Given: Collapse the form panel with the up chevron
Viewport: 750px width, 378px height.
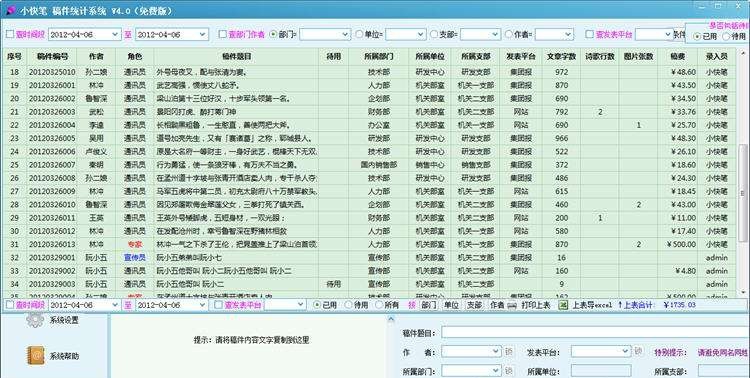Looking at the screenshot, I should click(391, 319).
